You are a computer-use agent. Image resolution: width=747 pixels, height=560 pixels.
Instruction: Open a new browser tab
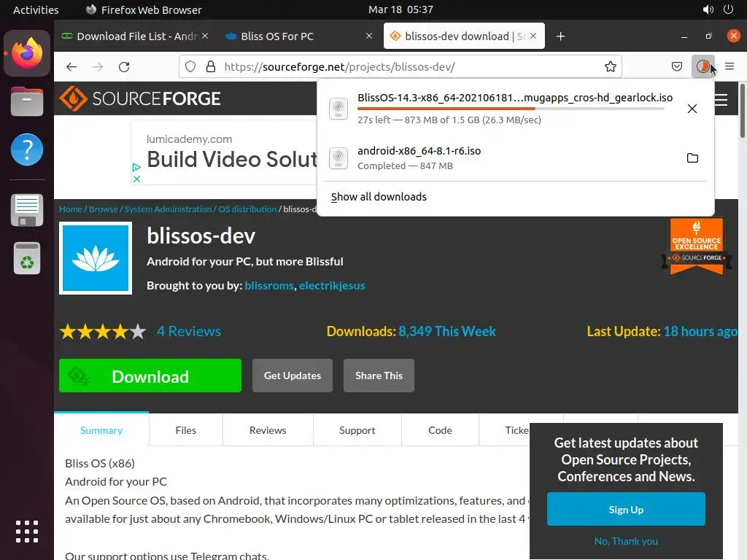coord(561,36)
